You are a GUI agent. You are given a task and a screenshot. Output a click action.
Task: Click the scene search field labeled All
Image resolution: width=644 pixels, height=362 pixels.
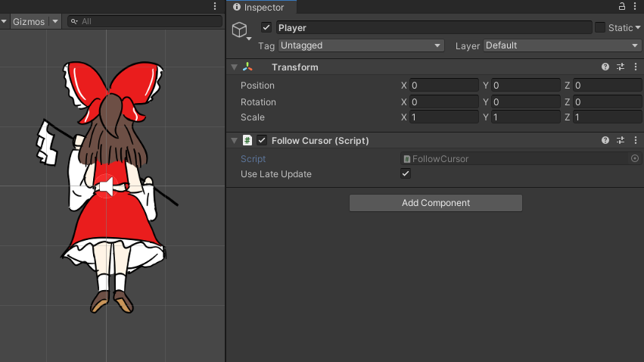coord(145,21)
